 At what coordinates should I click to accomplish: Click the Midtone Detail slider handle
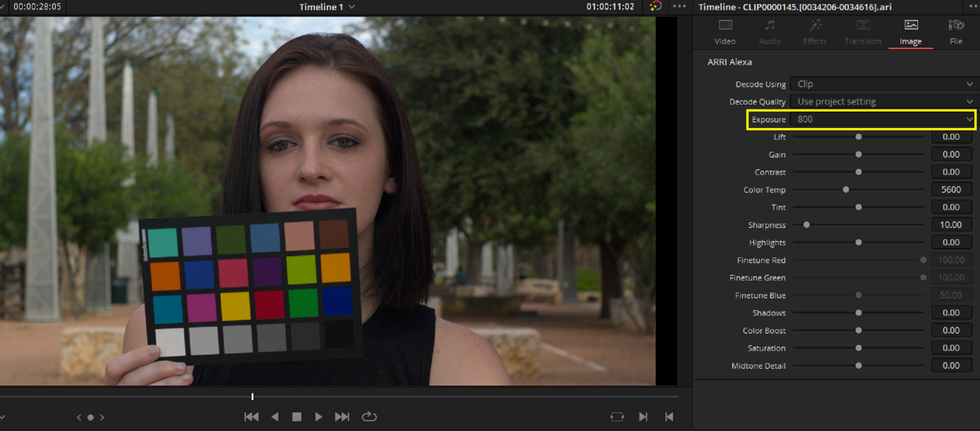859,366
